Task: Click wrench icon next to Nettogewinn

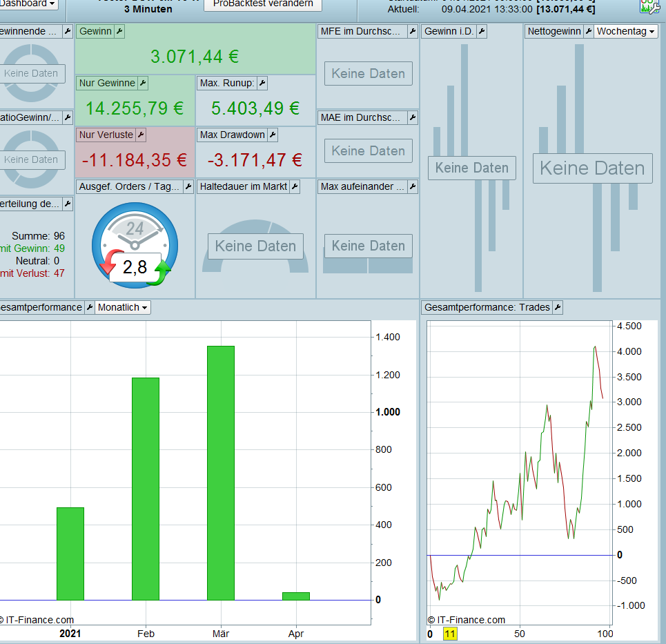Action: [x=588, y=32]
